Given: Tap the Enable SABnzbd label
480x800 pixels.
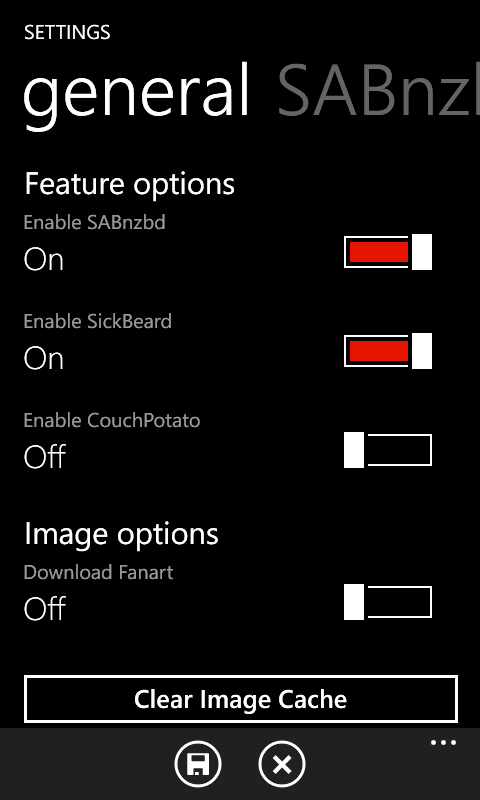Looking at the screenshot, I should click(94, 222).
